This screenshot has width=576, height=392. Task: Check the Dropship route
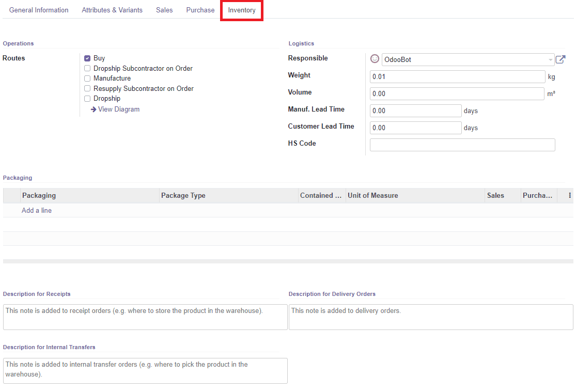(87, 98)
